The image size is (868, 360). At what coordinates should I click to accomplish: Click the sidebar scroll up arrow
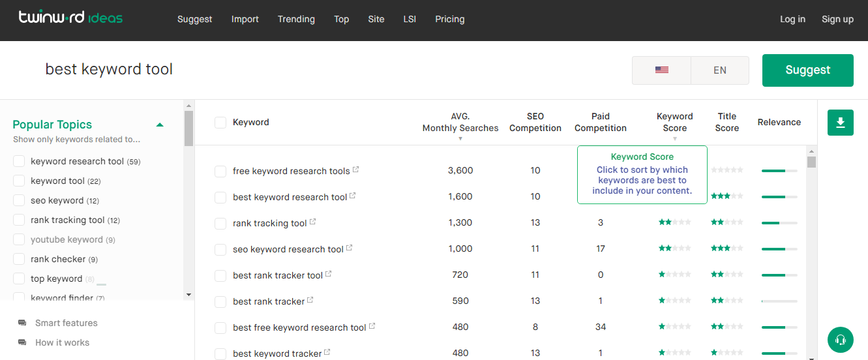189,105
